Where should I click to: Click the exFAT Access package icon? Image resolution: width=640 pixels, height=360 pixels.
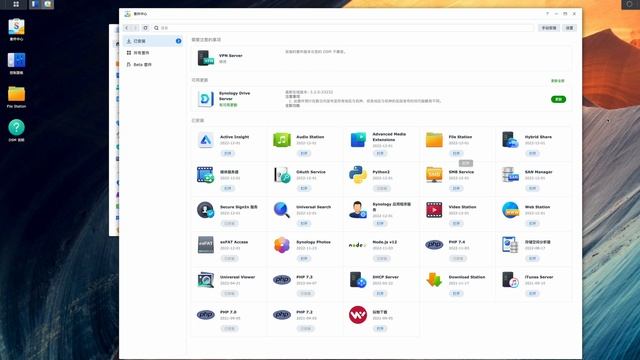pyautogui.click(x=206, y=245)
